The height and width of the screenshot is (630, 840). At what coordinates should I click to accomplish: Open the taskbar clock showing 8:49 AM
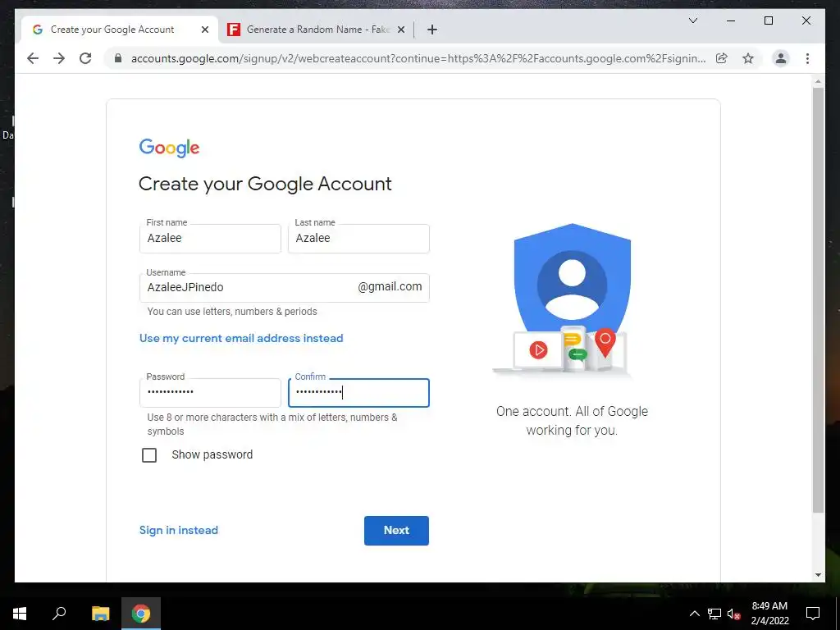[x=769, y=614]
